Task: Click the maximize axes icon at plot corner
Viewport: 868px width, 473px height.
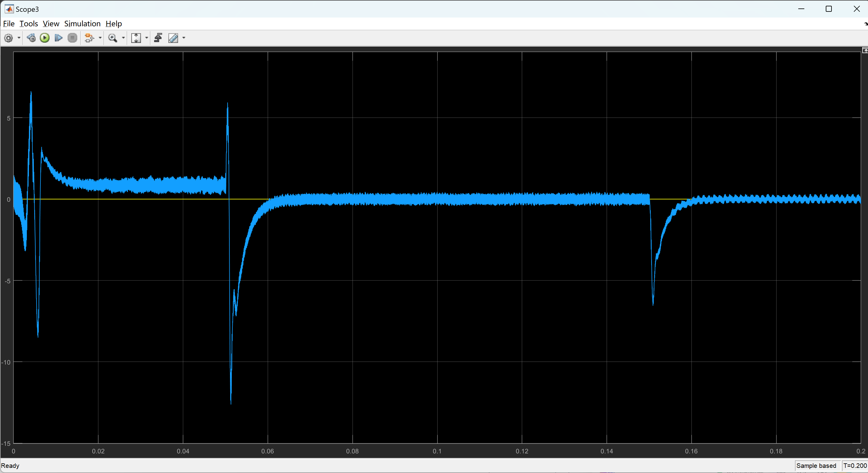Action: 865,50
